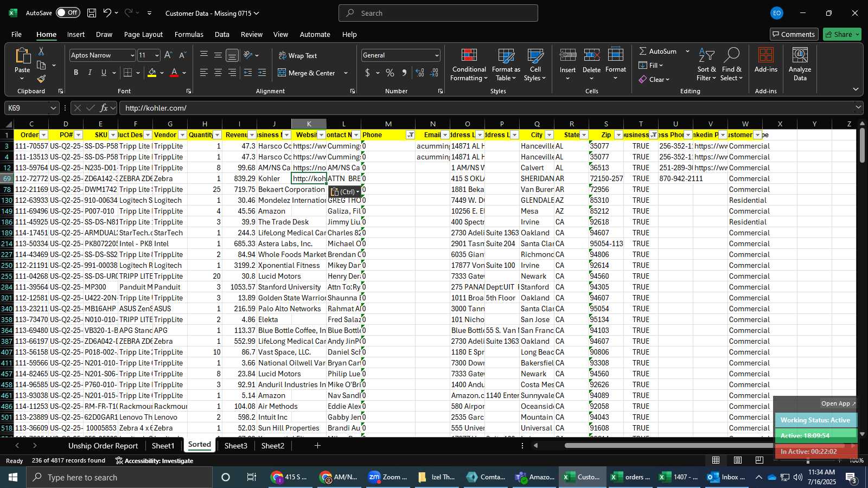Click Increase Font Size icon
Screen dimensions: 868x488
point(168,55)
